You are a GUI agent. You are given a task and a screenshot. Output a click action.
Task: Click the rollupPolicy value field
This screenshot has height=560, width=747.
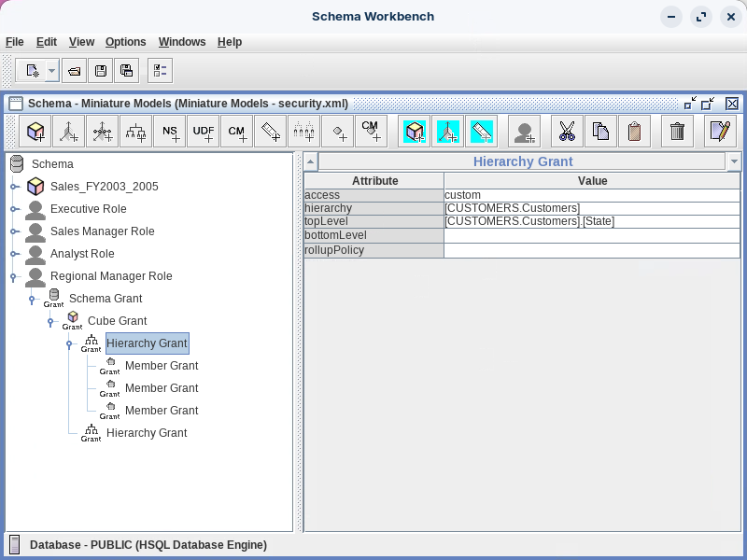pos(592,251)
